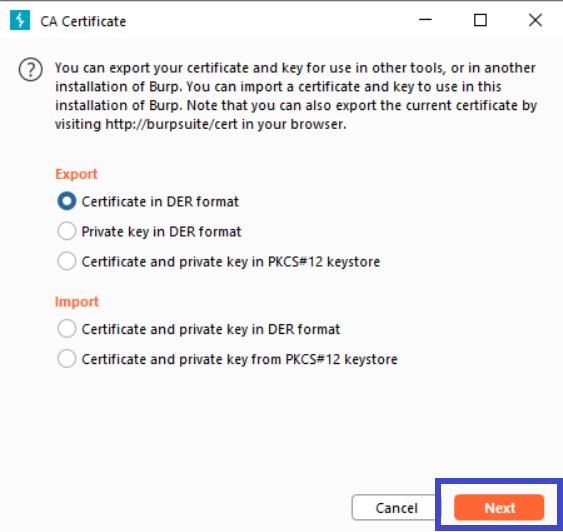563x532 pixels.
Task: Click the http://burpsuite/cert text
Action: (x=171, y=124)
